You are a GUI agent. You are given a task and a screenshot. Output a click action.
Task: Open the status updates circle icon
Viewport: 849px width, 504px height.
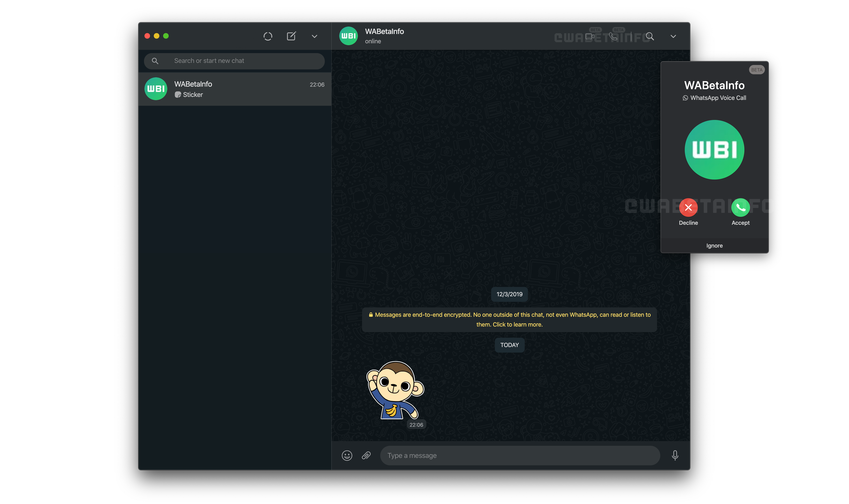point(268,36)
